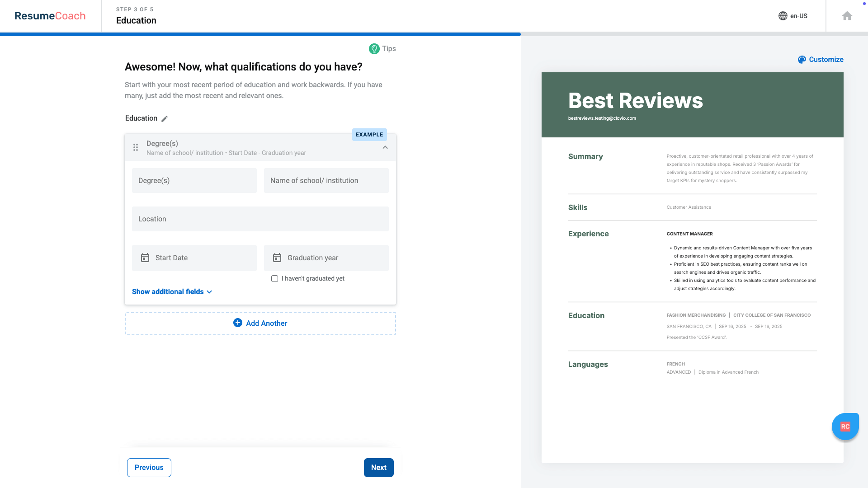This screenshot has height=488, width=868.
Task: Open the Graduation year calendar picker
Action: (277, 258)
